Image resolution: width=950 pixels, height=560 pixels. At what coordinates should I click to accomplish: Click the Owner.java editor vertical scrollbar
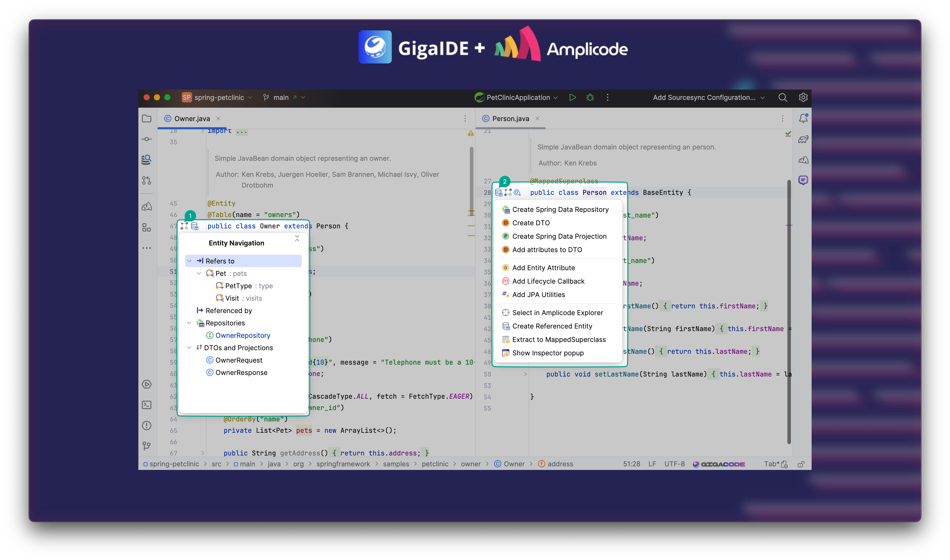click(471, 181)
